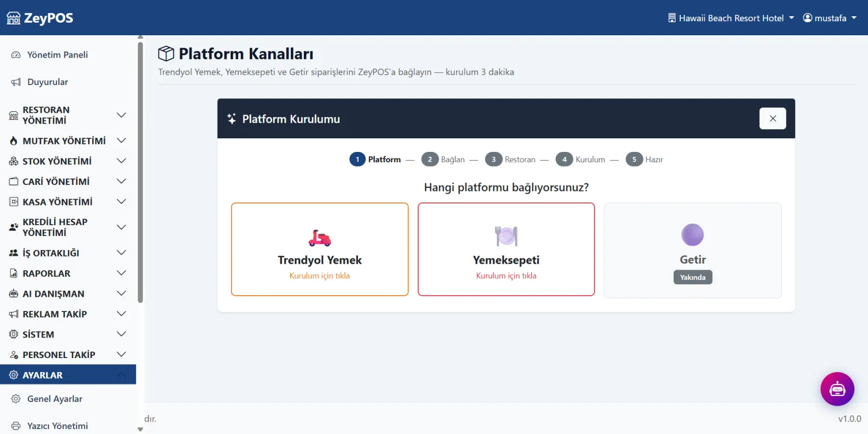Image resolution: width=868 pixels, height=434 pixels.
Task: Expand the Sistem chevron
Action: [x=122, y=334]
